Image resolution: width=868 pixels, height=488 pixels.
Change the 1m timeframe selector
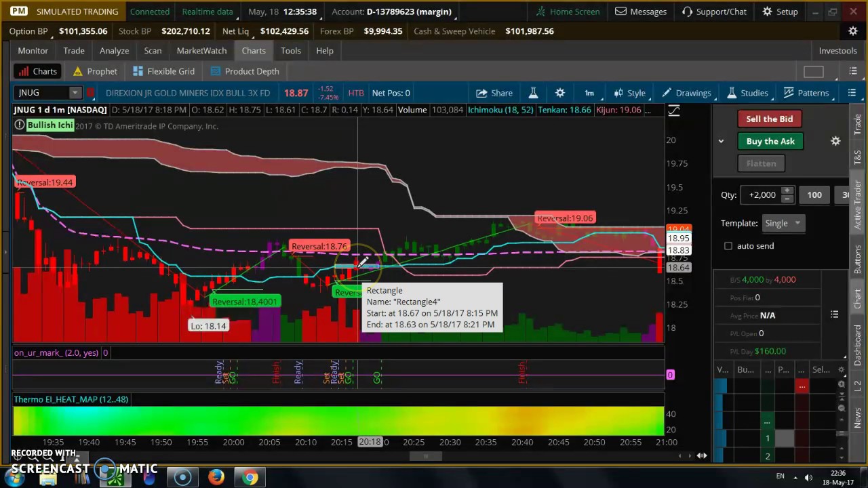pos(589,93)
